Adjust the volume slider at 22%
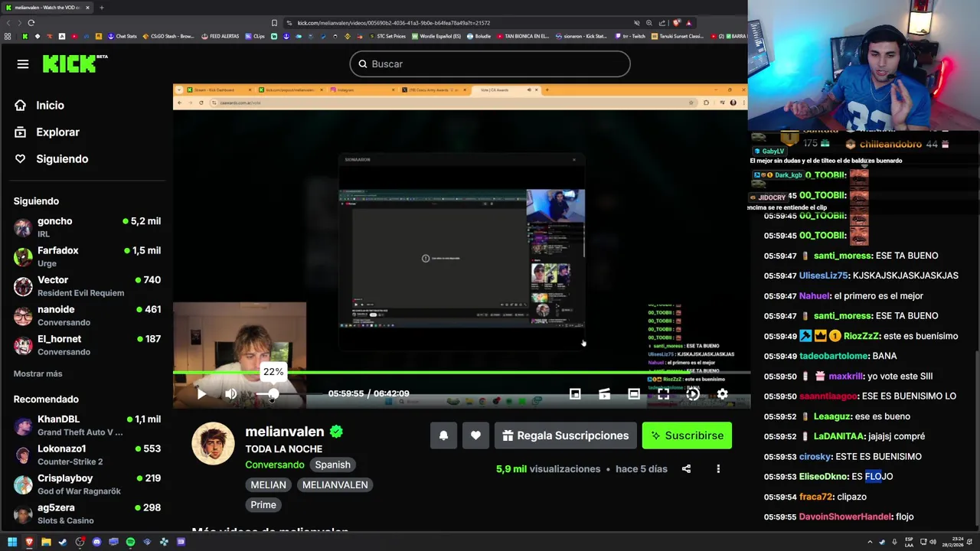This screenshot has width=980, height=551. [273, 394]
